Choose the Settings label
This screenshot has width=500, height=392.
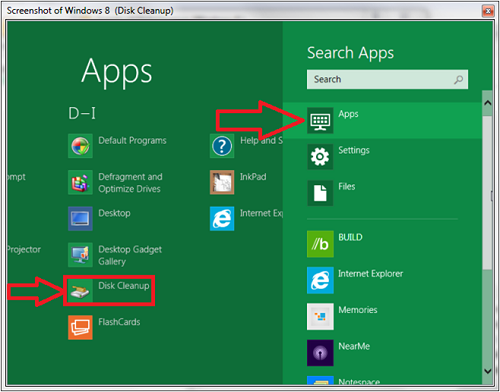[x=354, y=151]
